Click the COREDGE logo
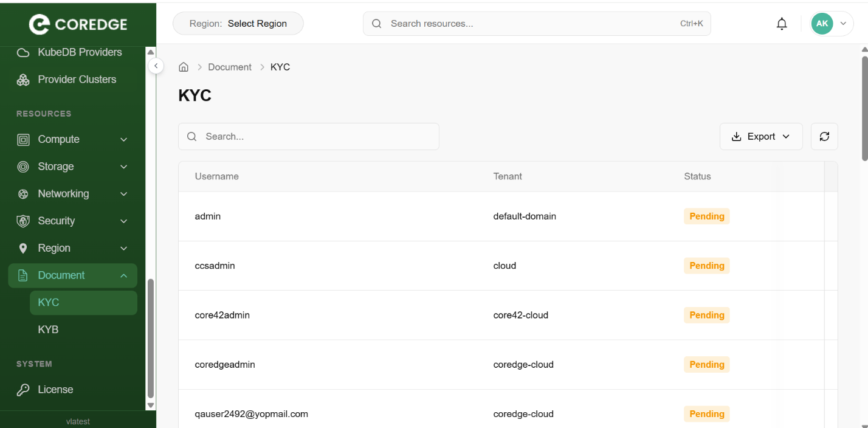The height and width of the screenshot is (428, 868). coord(78,24)
